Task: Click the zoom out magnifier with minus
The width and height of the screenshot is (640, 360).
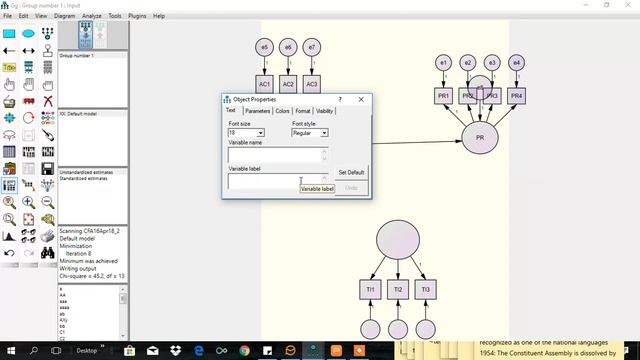Action: click(x=47, y=202)
